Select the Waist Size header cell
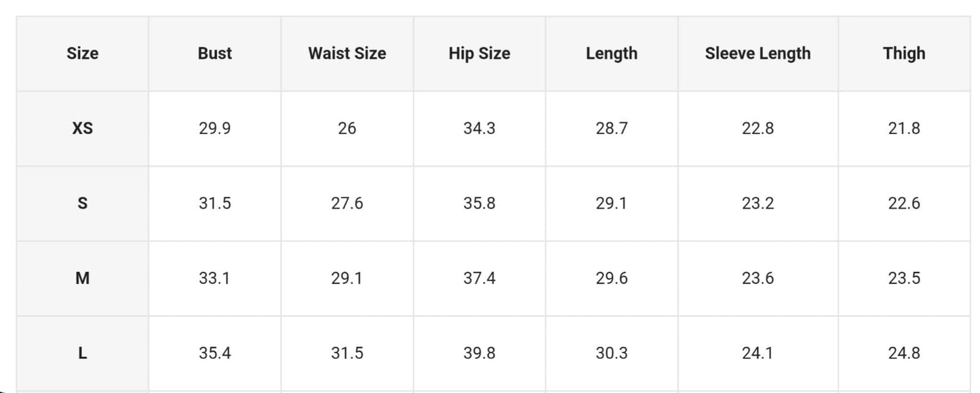Screen dimensions: 980x393 347,54
